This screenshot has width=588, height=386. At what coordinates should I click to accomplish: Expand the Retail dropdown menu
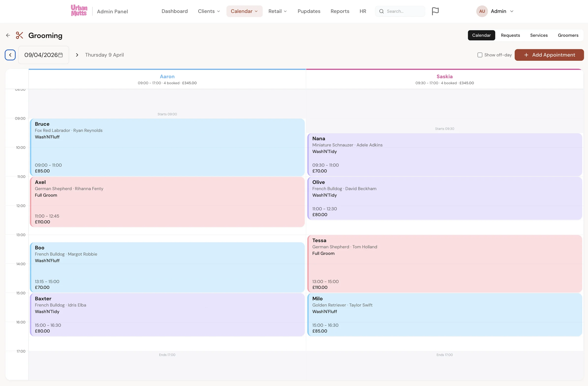(x=277, y=11)
